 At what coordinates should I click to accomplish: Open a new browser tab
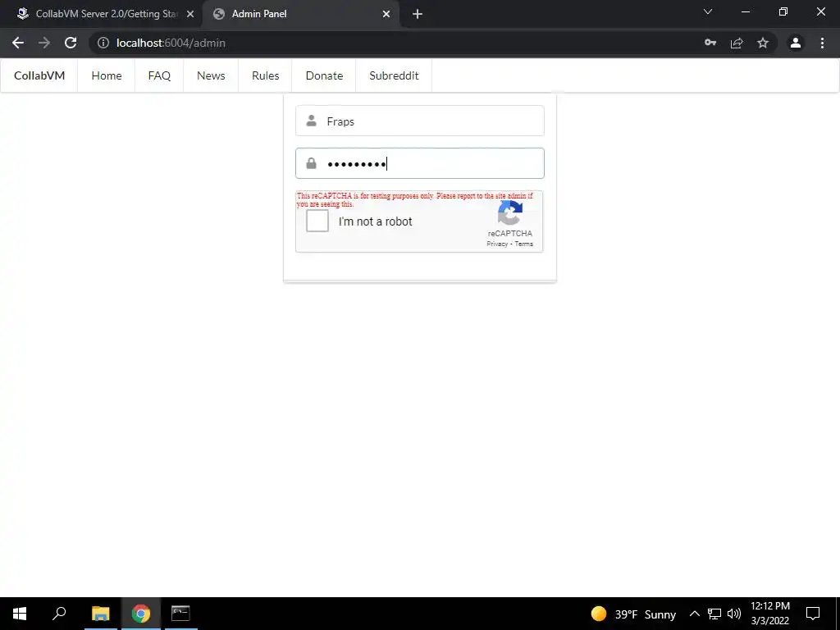[418, 14]
